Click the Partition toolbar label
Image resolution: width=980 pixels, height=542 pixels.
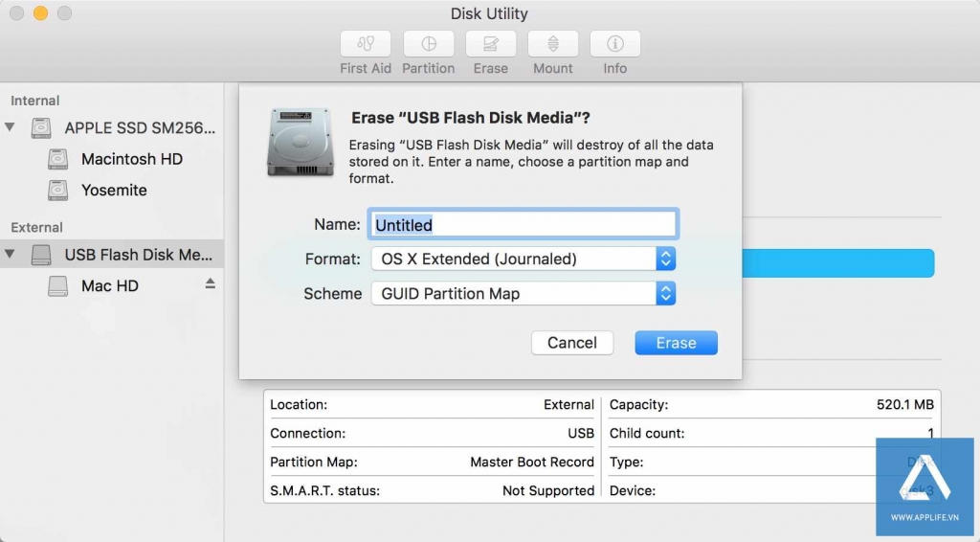428,68
